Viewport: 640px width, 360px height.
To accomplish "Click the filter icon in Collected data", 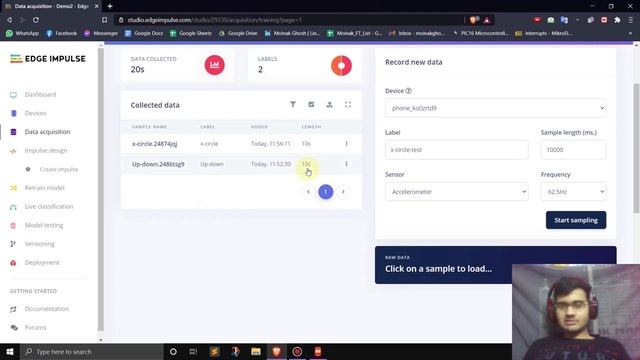I will 293,104.
